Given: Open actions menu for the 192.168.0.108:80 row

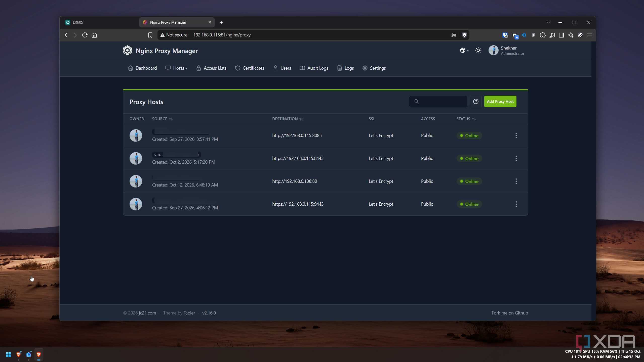Looking at the screenshot, I should [516, 181].
